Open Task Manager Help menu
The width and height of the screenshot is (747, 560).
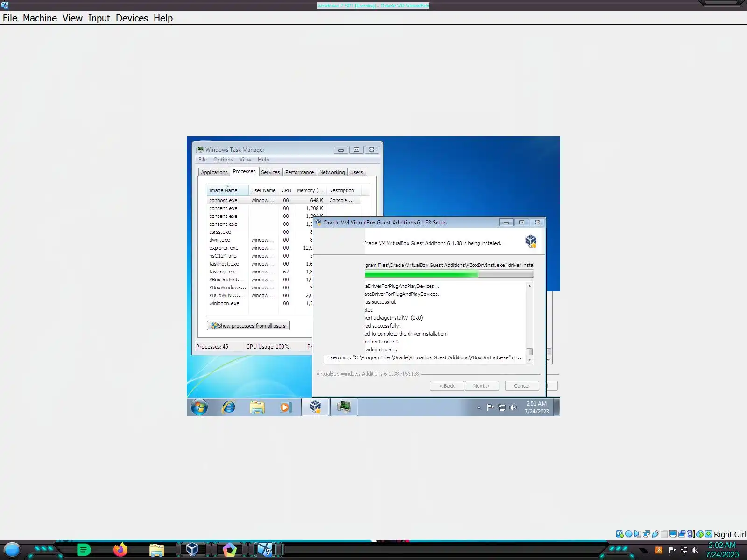click(x=263, y=160)
